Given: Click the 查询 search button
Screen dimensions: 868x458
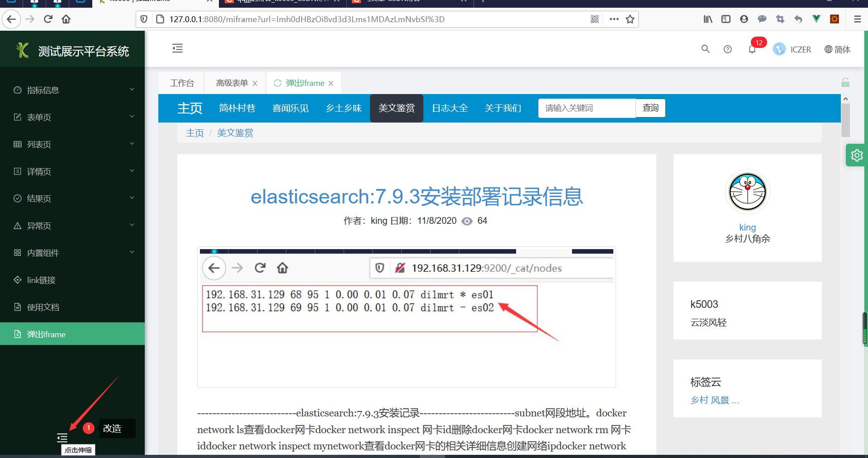Looking at the screenshot, I should (650, 108).
